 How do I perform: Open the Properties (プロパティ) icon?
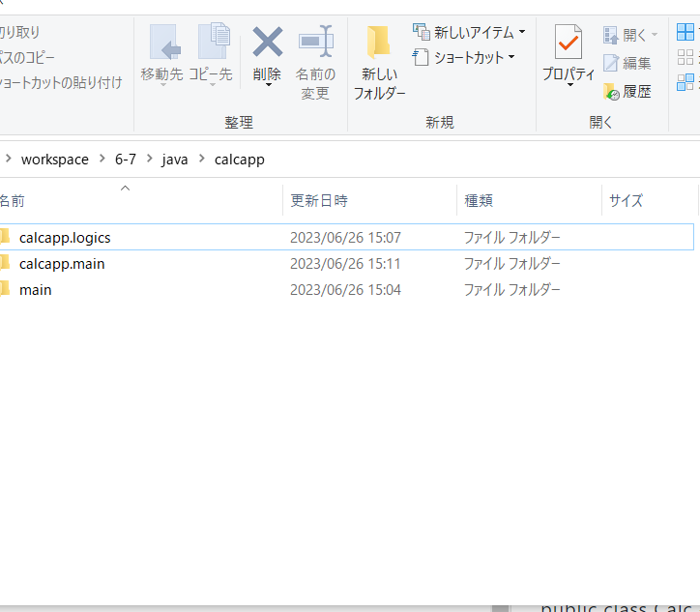coord(568,44)
